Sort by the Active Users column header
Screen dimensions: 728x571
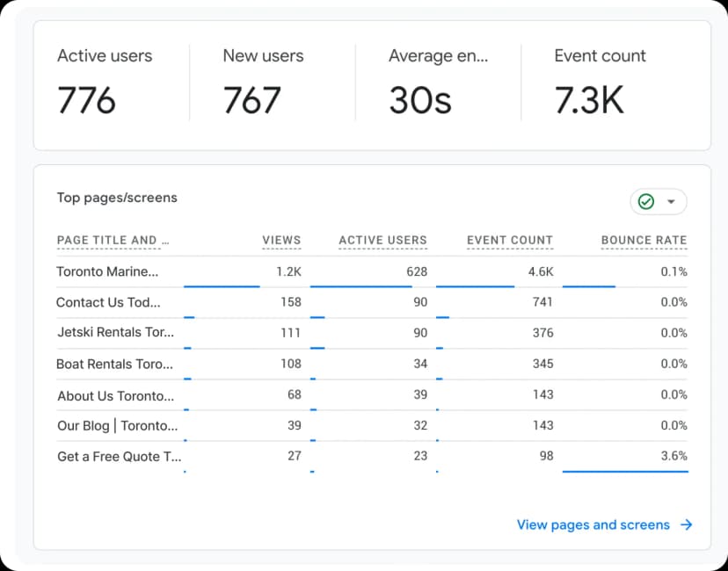point(382,240)
